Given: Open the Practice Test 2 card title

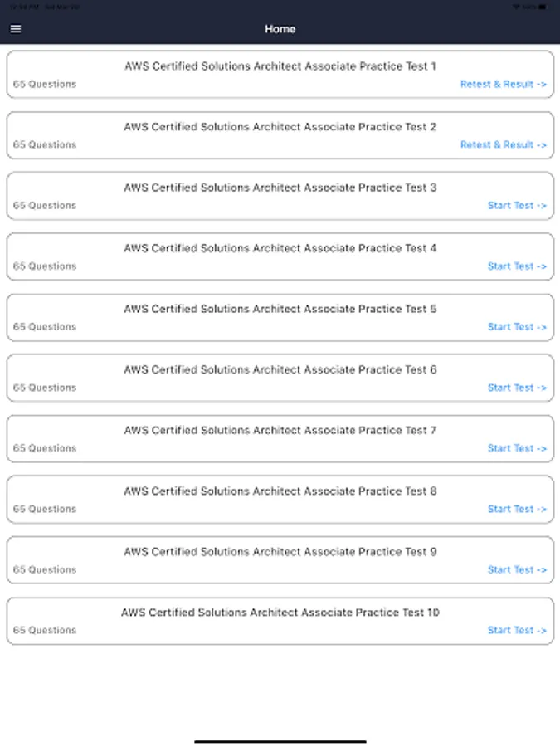Looking at the screenshot, I should click(280, 127).
